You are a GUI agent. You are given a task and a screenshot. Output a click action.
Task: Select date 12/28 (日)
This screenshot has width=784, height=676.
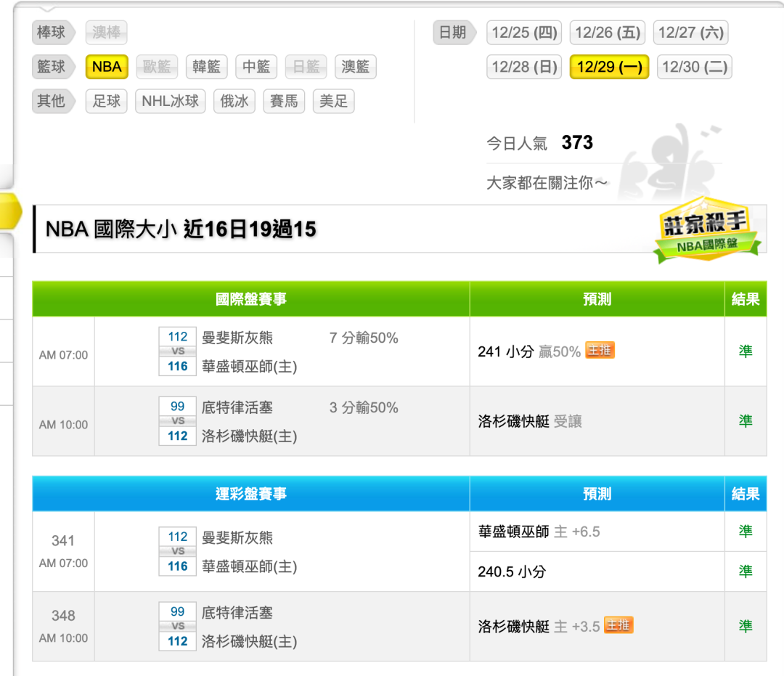pyautogui.click(x=524, y=67)
